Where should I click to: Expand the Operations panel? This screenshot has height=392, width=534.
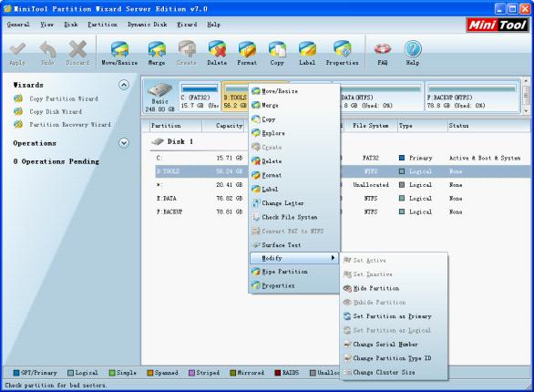(124, 143)
